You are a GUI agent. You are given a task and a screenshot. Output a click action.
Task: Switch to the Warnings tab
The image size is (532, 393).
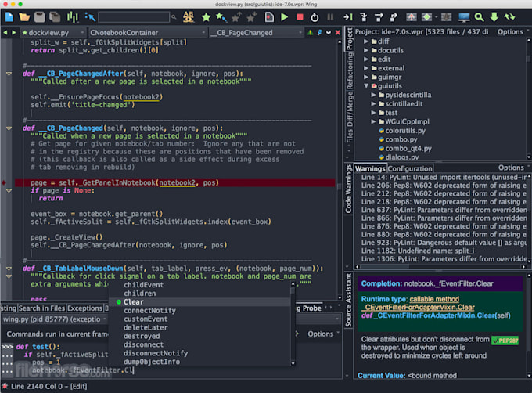(x=370, y=168)
